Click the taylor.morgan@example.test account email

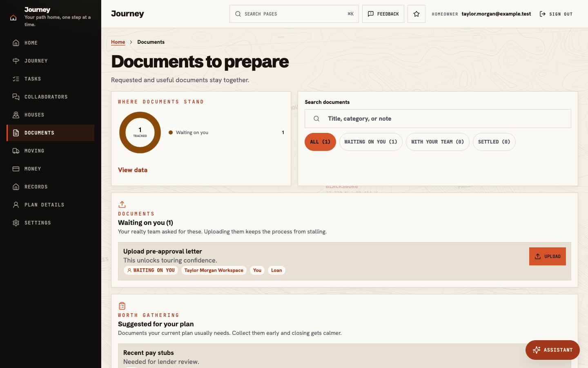496,14
